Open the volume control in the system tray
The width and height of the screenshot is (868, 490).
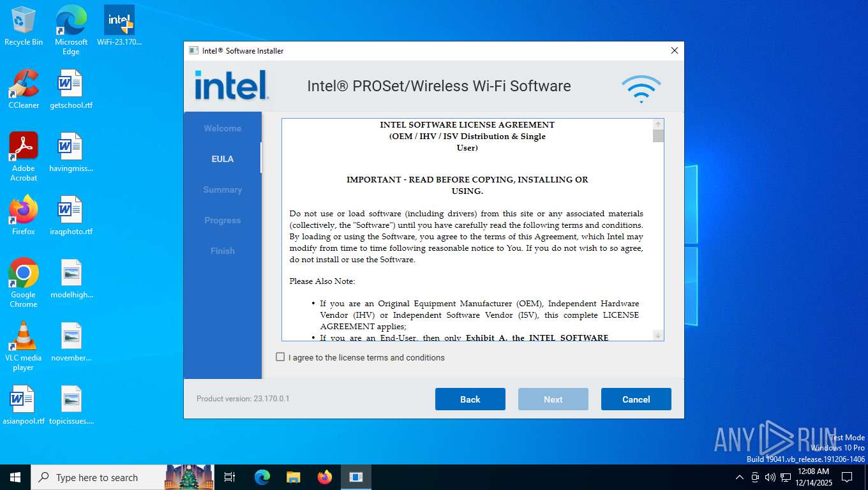tap(770, 477)
